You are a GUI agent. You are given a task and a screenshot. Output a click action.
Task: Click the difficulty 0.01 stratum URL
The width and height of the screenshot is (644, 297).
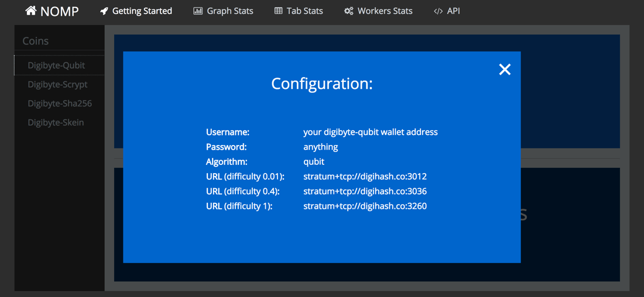click(365, 177)
